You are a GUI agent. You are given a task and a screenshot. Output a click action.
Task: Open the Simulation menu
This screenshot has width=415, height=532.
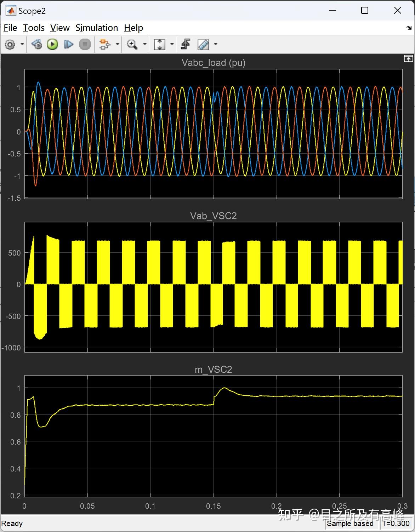click(96, 28)
